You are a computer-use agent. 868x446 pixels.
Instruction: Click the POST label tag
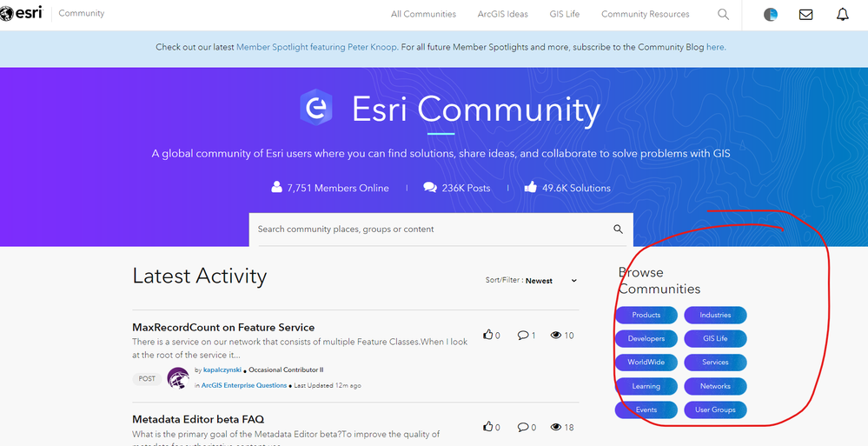147,378
